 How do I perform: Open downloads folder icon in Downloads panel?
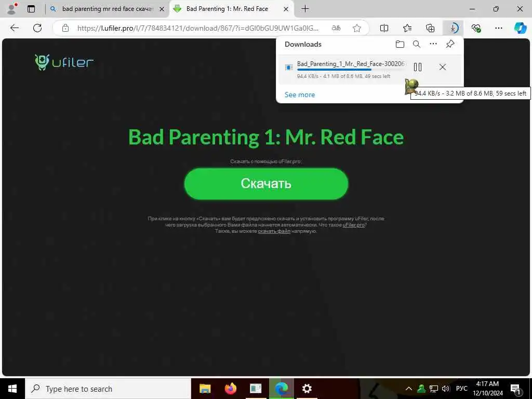point(400,44)
